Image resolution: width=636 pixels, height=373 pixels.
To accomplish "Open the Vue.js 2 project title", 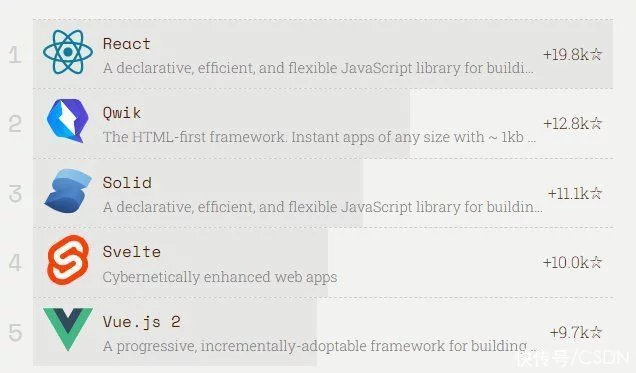I will coord(142,322).
